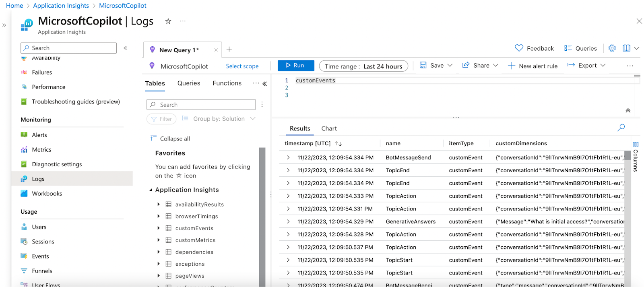
Task: Favorite the page with the star icon
Action: [x=168, y=21]
